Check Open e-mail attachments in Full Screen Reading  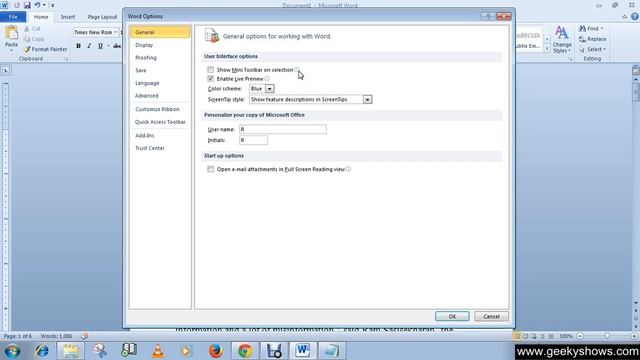(211, 169)
